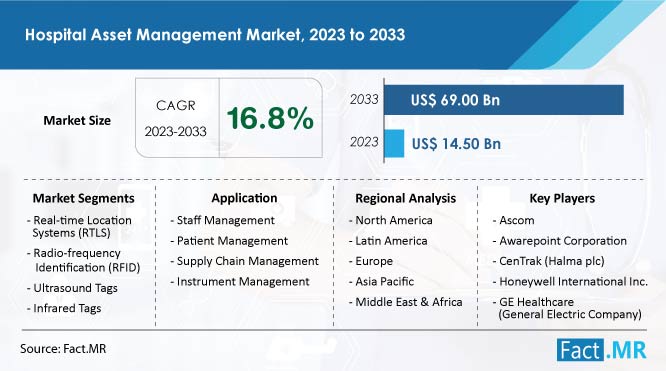
Task: Click the Ultrasound Tags entry
Action: point(72,288)
